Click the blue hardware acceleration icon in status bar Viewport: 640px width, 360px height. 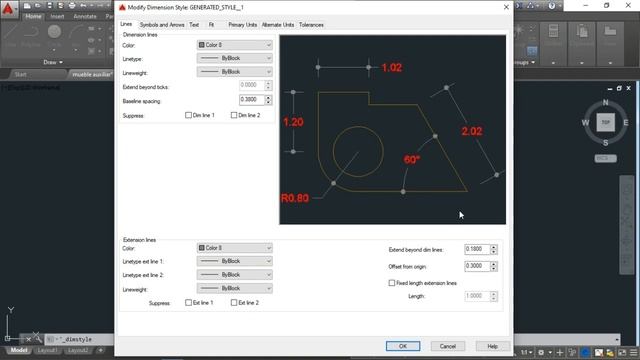coord(586,352)
